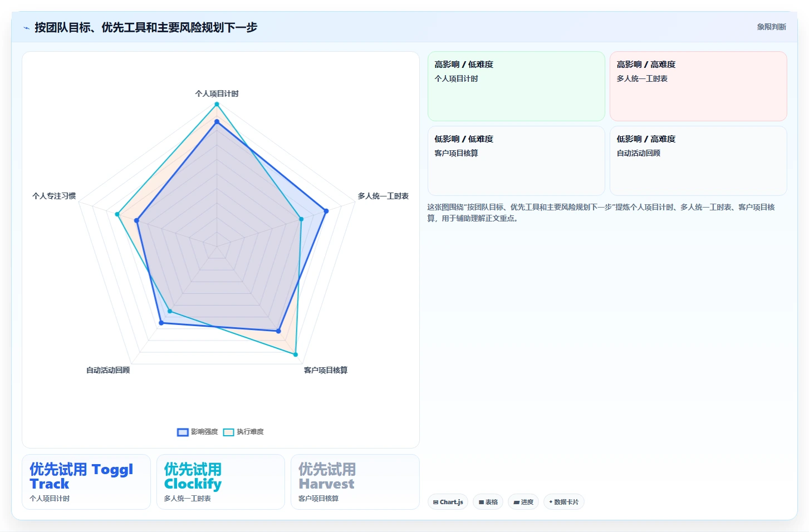Select the 个人项目计时 radar axis label
809x532 pixels.
(217, 93)
